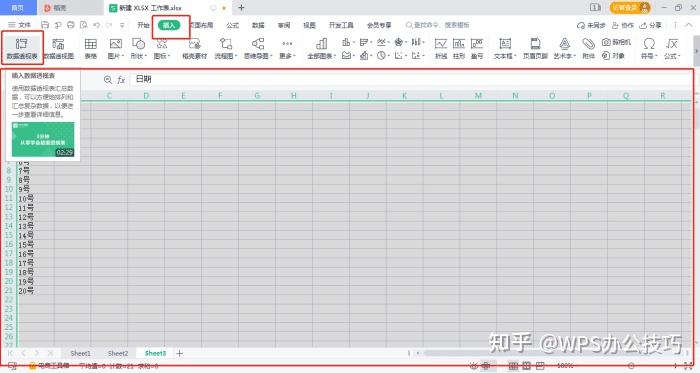This screenshot has width=700, height=373.
Task: Click the Print Preview icon in quick access toolbar
Action: 83,25
